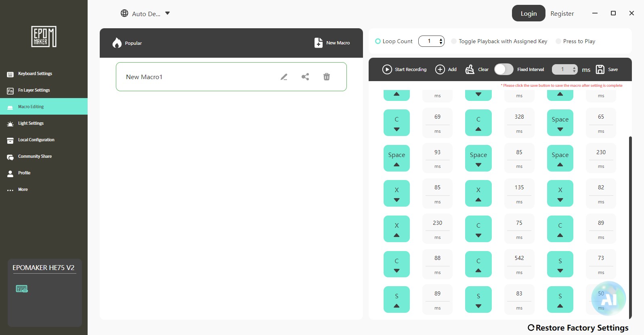Start Recording the macro
This screenshot has width=644, height=335.
click(404, 69)
